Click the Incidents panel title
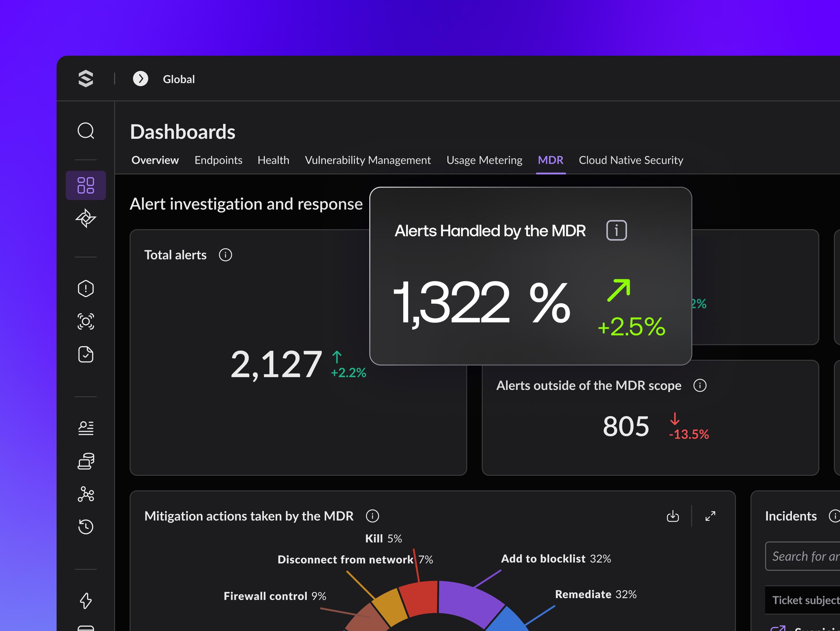Viewport: 840px width, 631px height. 791,516
